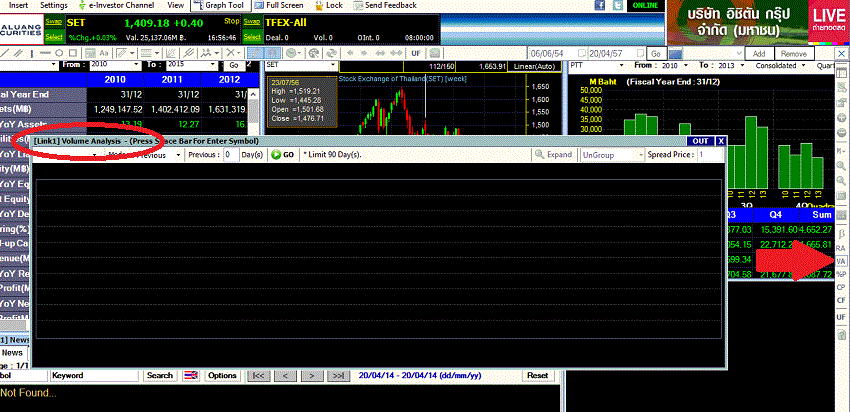Toggle the highlighted pencil draw mode button

pos(255,53)
